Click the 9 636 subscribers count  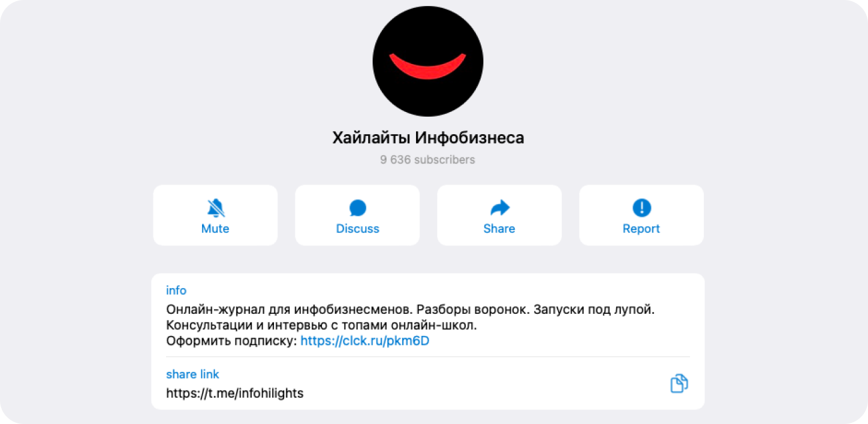(427, 160)
